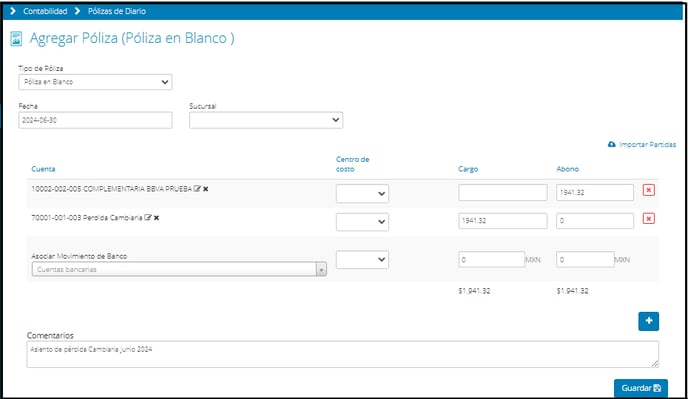Edit the COMPLEMENTARIA BBVA PRUEBA account
Image resolution: width=688 pixels, height=399 pixels.
click(x=197, y=189)
